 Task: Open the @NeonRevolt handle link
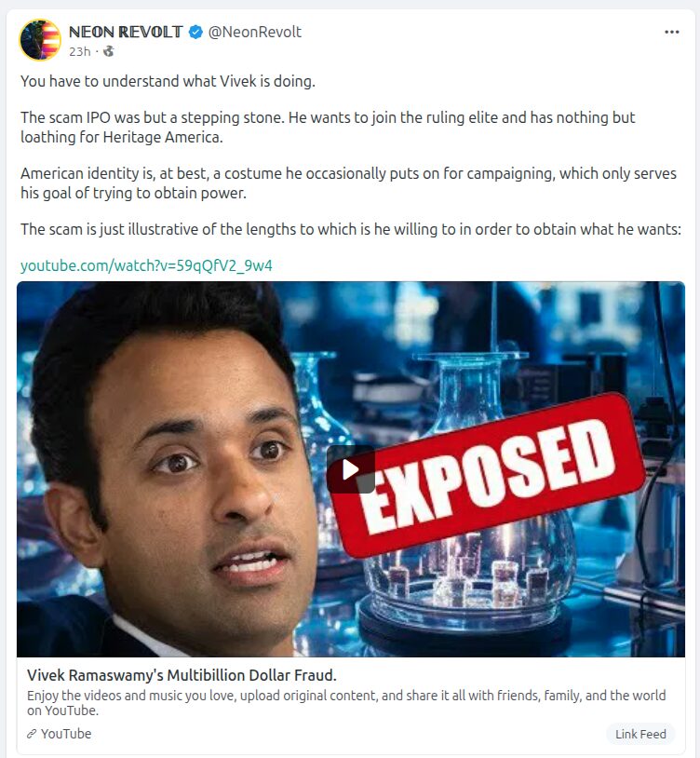(255, 32)
